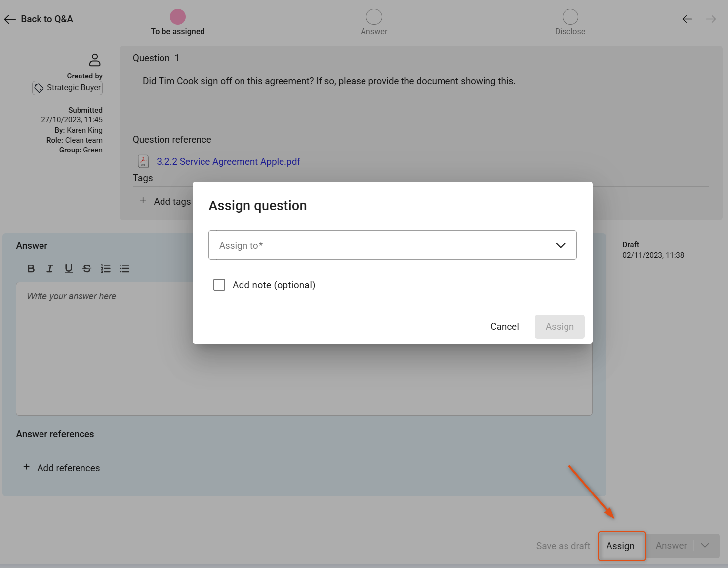Click the By: Karen King text
The image size is (728, 568).
tap(79, 130)
